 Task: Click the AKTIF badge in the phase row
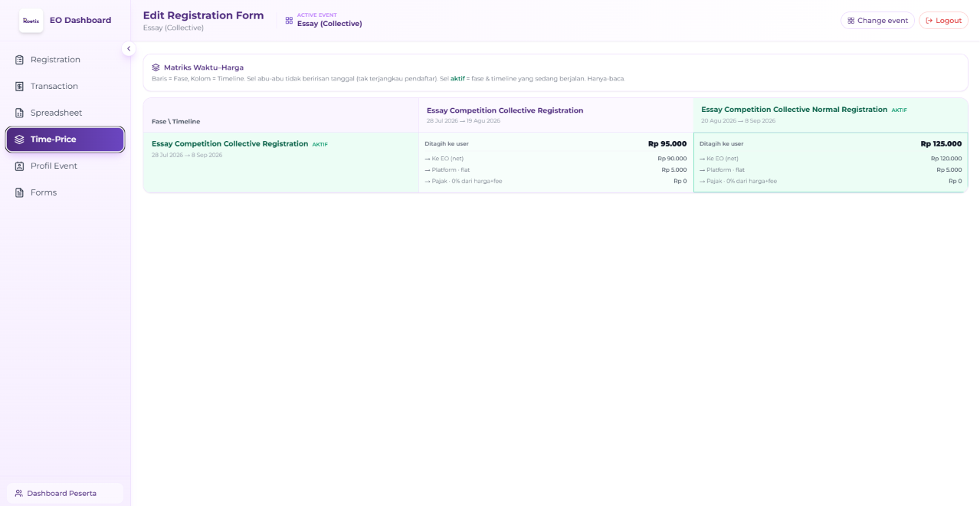(x=320, y=144)
